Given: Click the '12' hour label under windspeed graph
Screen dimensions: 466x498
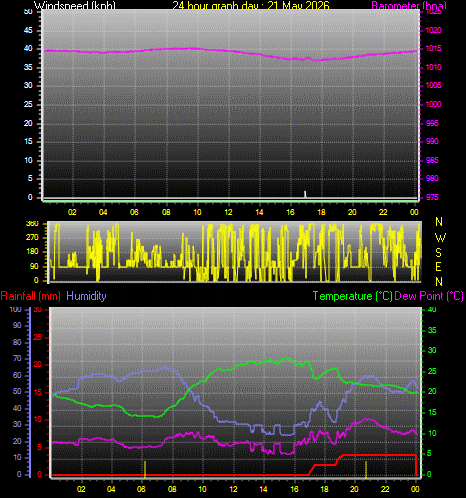Looking at the screenshot, I should [228, 212].
